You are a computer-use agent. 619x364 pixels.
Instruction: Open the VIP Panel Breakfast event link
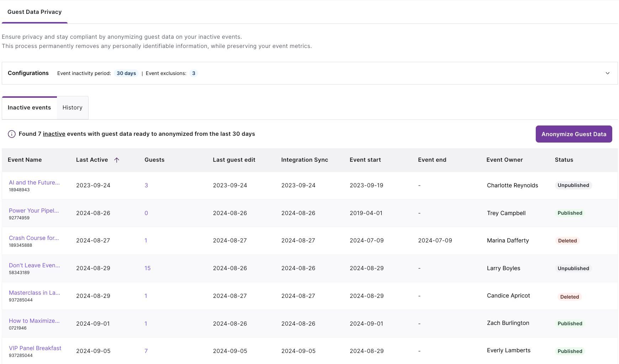click(x=35, y=348)
